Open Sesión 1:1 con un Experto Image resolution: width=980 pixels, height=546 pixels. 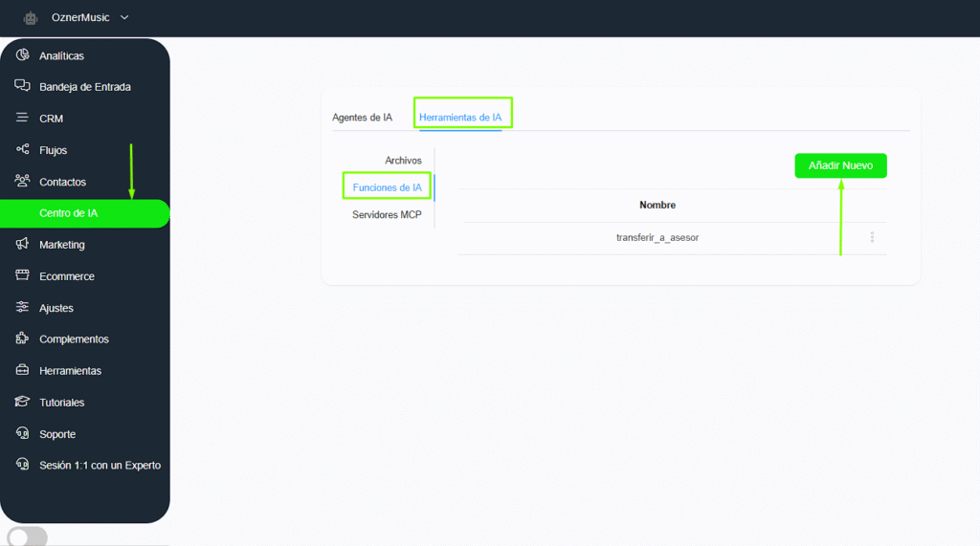tap(100, 466)
